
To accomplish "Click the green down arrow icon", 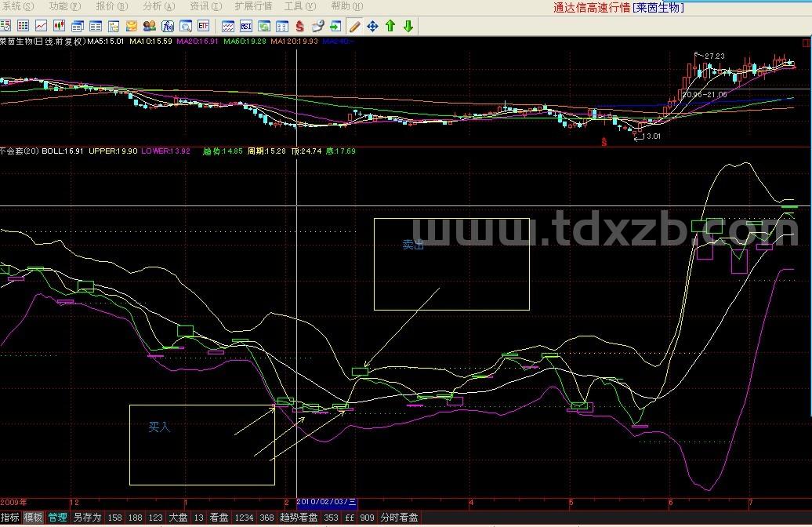I will (x=408, y=25).
